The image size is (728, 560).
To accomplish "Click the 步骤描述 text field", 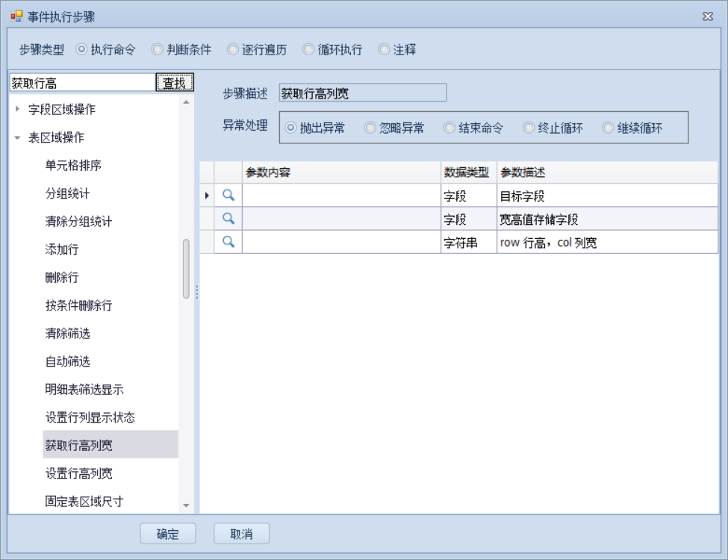I will (362, 93).
